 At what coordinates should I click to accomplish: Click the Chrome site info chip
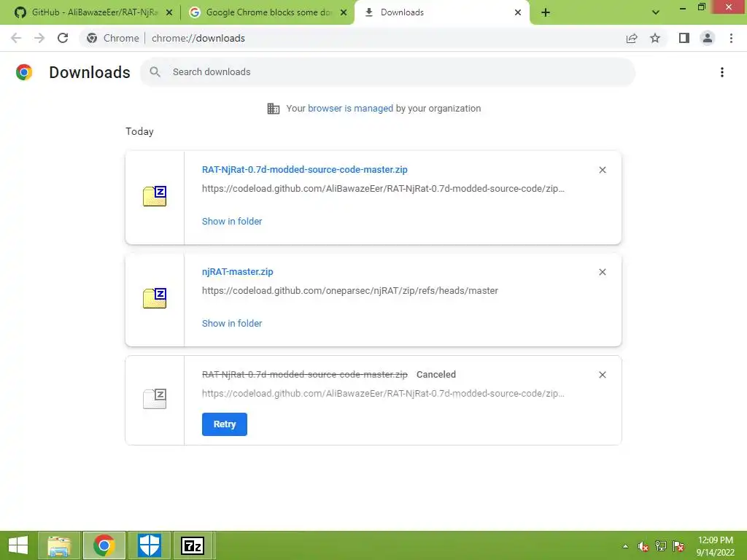click(x=113, y=38)
